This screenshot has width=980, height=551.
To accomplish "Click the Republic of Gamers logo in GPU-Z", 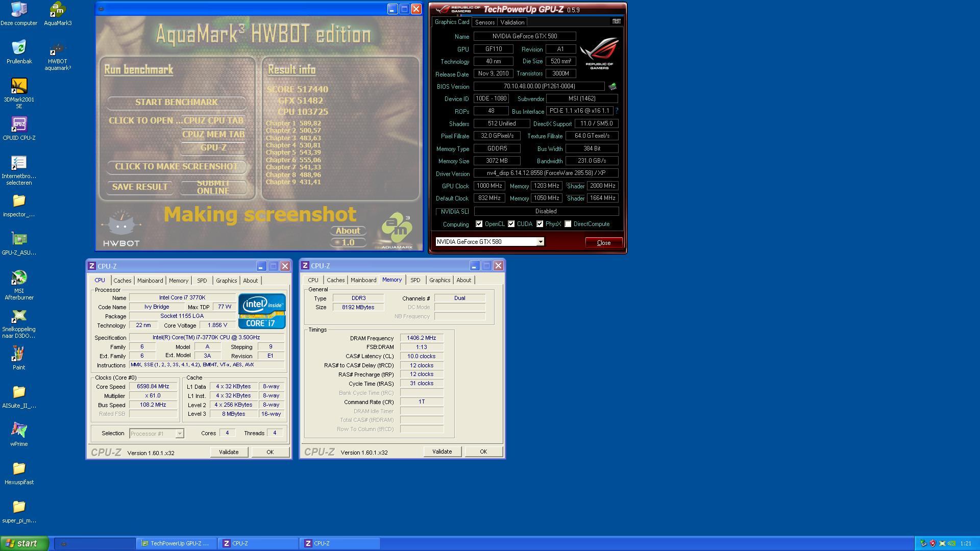I will tap(599, 53).
